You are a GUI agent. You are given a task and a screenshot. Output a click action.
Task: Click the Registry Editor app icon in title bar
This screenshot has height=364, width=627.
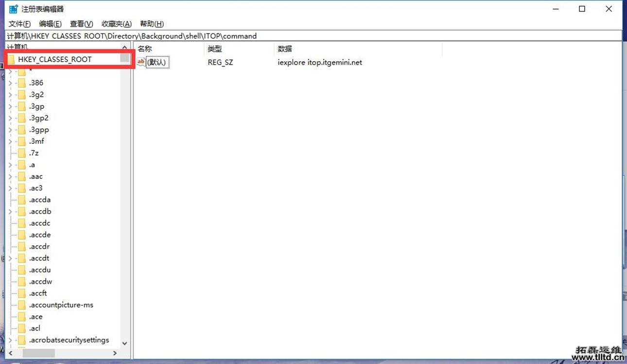pos(13,9)
